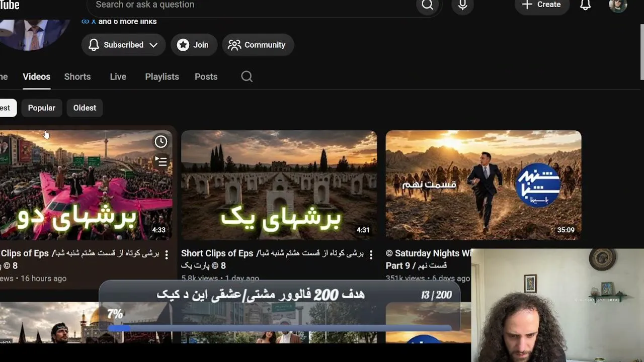Click the '13 / 200' goal counter text
Screen dimensions: 644x362
click(436, 295)
